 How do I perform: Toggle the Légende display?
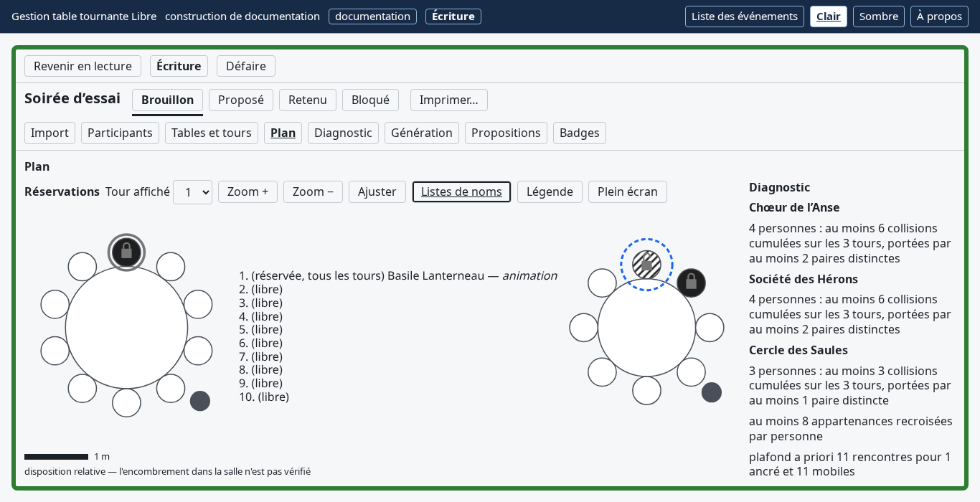[x=550, y=192]
